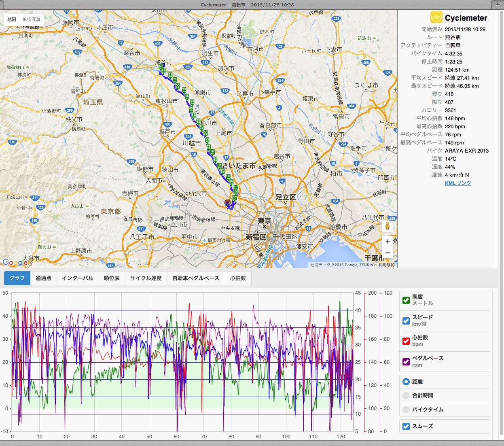Open the 順位表 tab
Viewport: 504px width, 446px height.
tap(112, 278)
